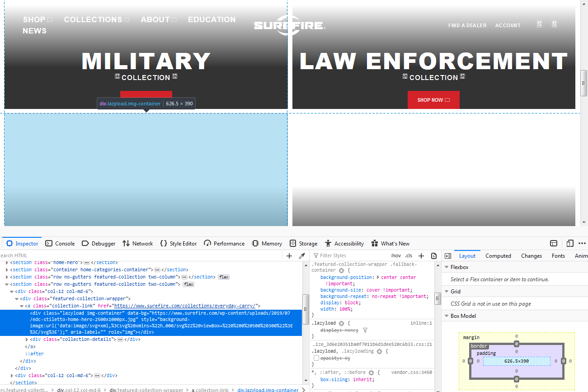
Task: Click selector highlighter icon on the .lazyload inline rule
Action: click(x=341, y=323)
